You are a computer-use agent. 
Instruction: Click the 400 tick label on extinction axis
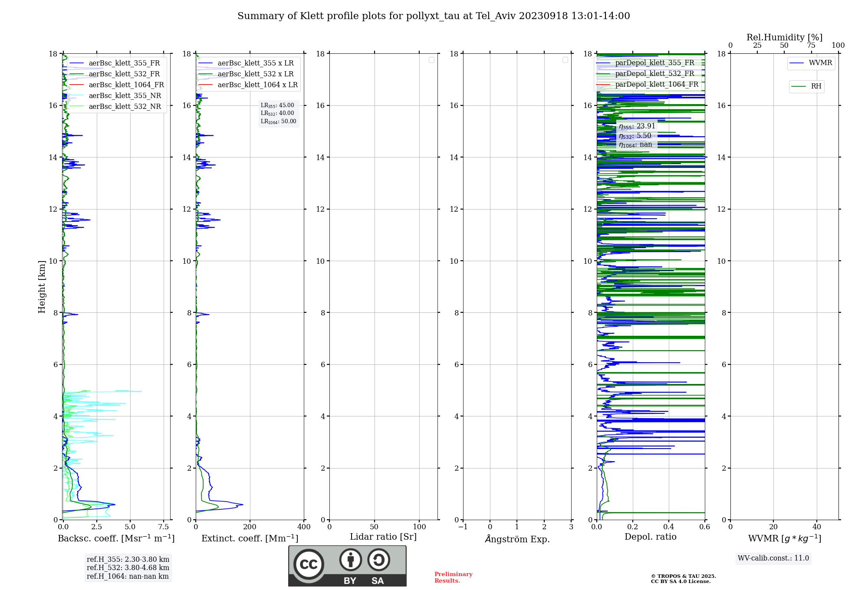pos(304,527)
